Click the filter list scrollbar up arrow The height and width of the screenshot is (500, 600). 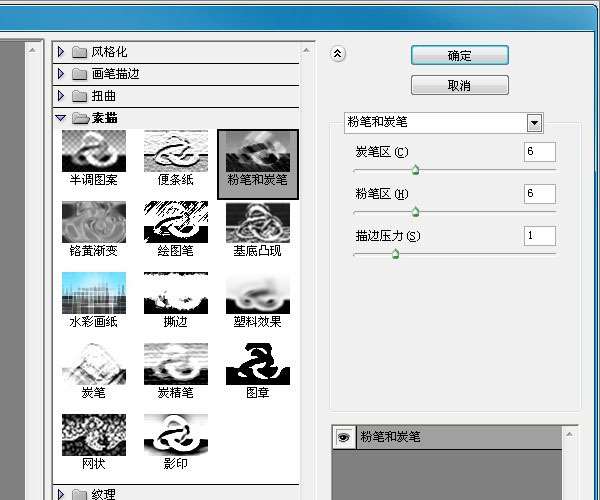point(307,50)
